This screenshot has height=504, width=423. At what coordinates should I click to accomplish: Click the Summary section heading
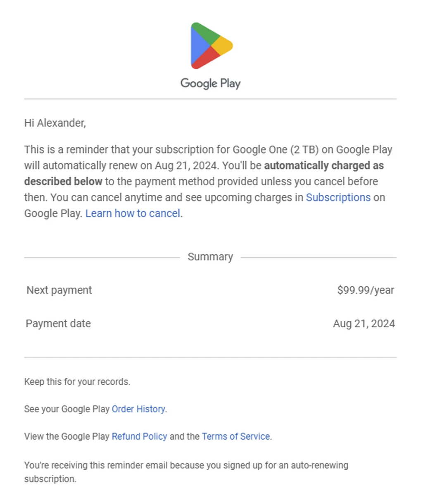pyautogui.click(x=210, y=257)
